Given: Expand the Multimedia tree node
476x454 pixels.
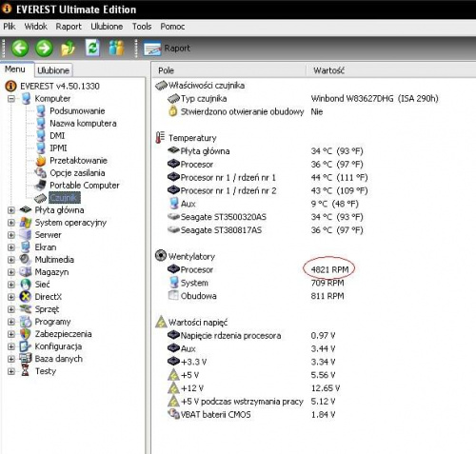Looking at the screenshot, I should coord(11,260).
